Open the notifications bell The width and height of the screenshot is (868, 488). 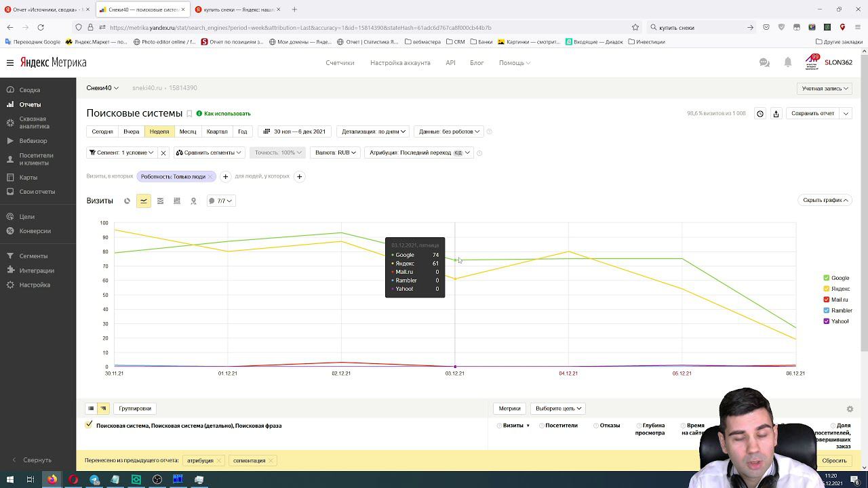[x=788, y=62]
